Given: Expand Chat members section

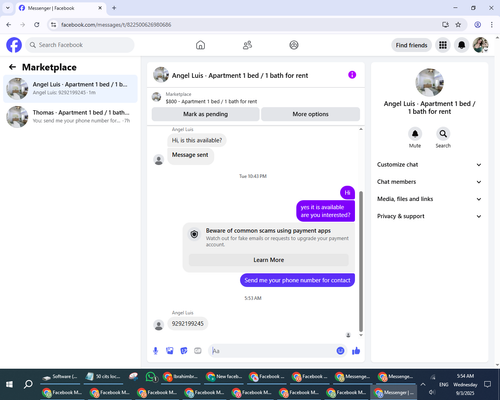Looking at the screenshot, I should click(x=429, y=182).
